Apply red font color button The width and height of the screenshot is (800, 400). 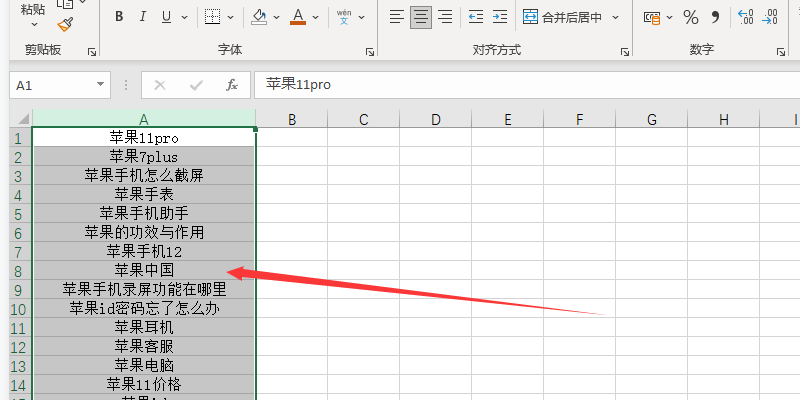[298, 17]
